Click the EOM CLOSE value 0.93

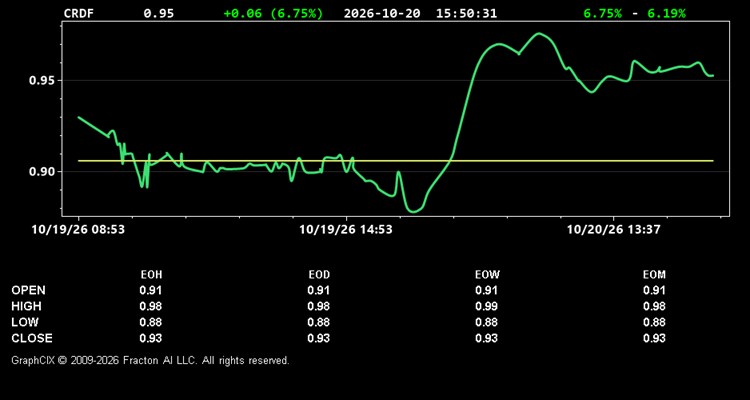point(654,338)
